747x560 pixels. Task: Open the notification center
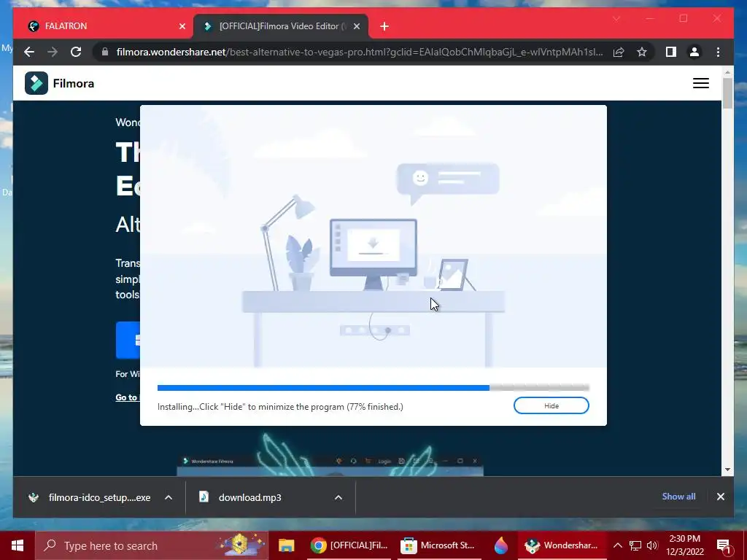(x=724, y=545)
